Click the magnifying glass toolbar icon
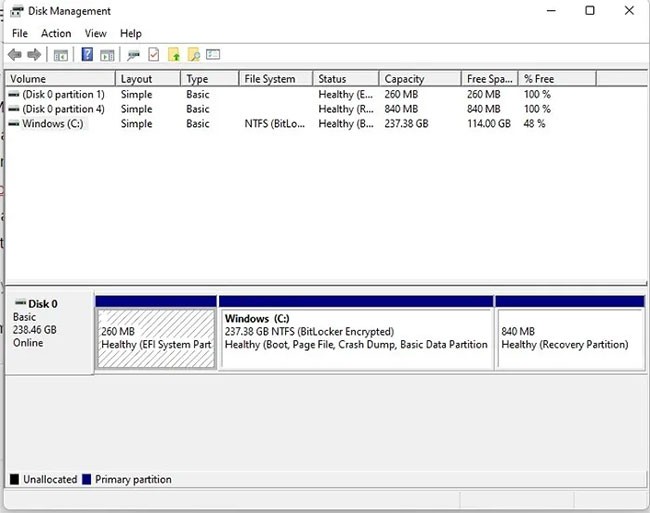The width and height of the screenshot is (650, 513). click(194, 54)
